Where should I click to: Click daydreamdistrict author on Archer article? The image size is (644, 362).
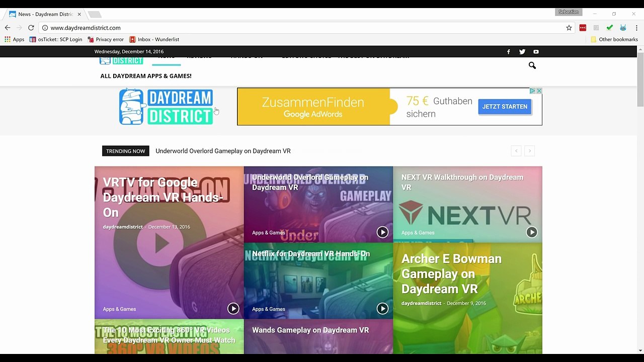click(x=421, y=303)
